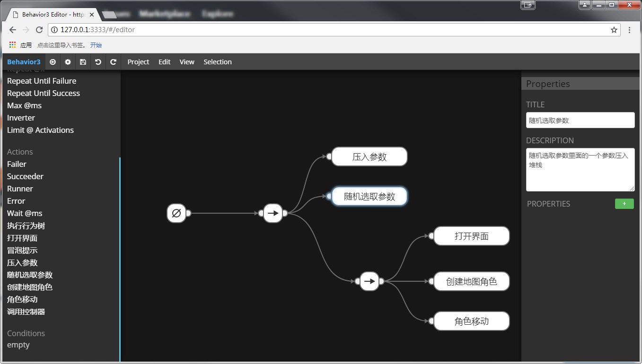Screen dimensions: 642x364
Task: Click 随机选取参数 in sidebar list
Action: [30, 275]
